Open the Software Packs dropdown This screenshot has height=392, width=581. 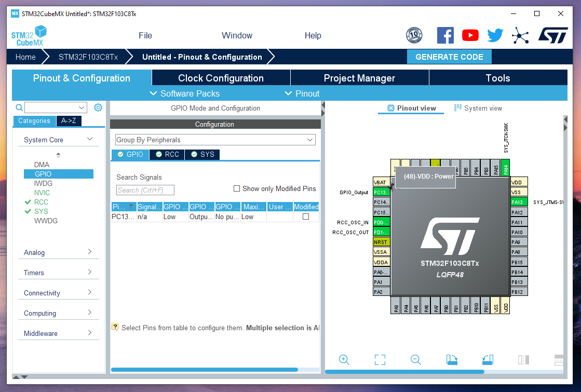[184, 93]
